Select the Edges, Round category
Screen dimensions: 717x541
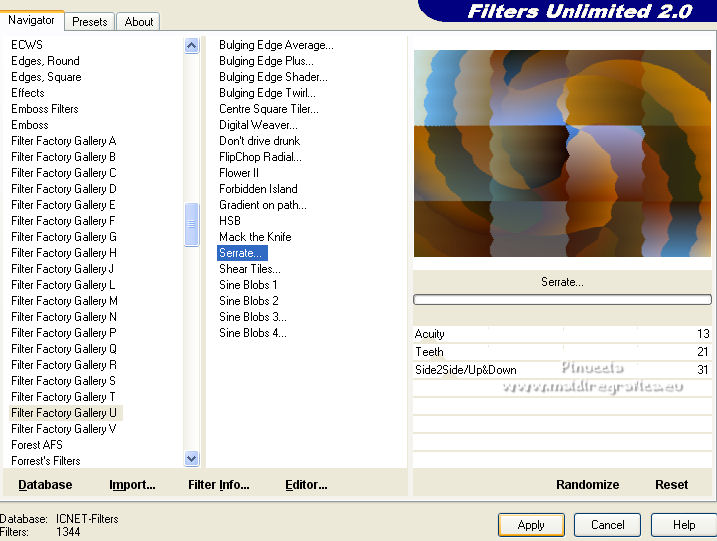[x=45, y=61]
